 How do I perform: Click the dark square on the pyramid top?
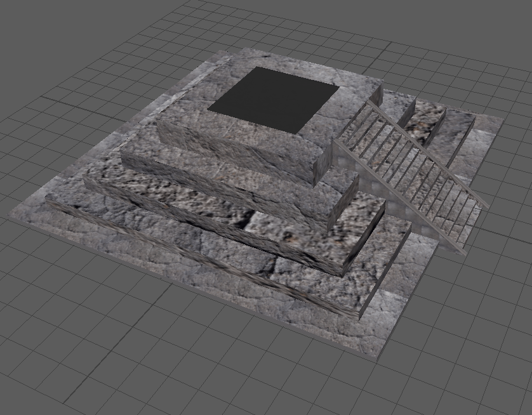pyautogui.click(x=273, y=98)
